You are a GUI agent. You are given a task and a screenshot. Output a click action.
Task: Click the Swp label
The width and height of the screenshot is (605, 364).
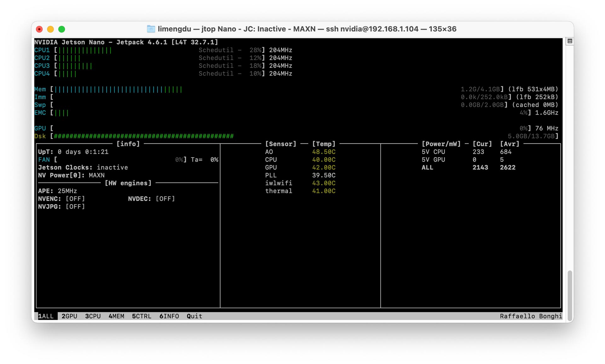click(x=40, y=105)
